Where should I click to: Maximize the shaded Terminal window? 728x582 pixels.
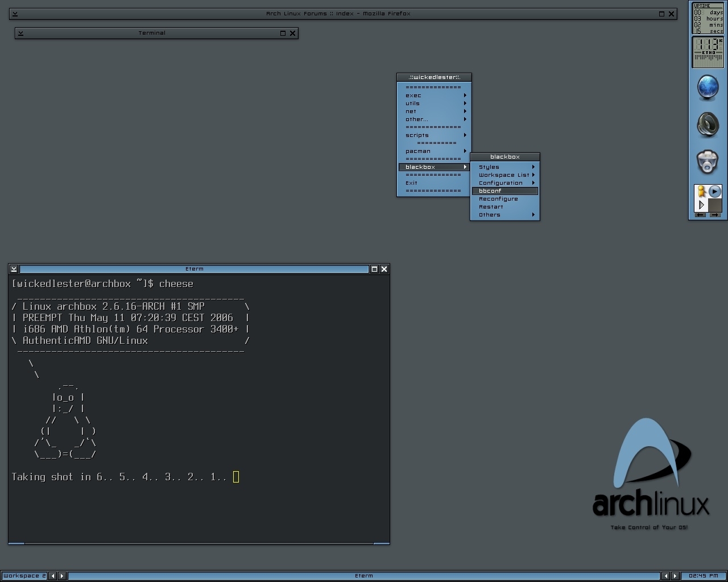tap(283, 33)
